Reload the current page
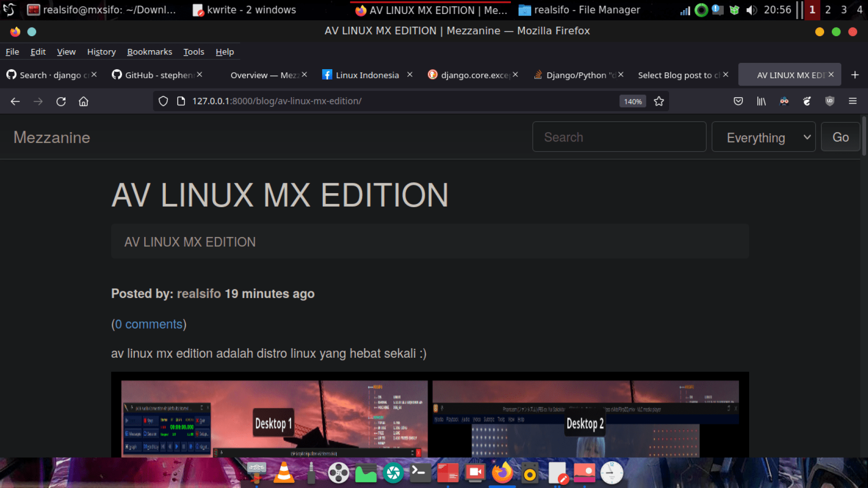The image size is (868, 488). [x=61, y=101]
